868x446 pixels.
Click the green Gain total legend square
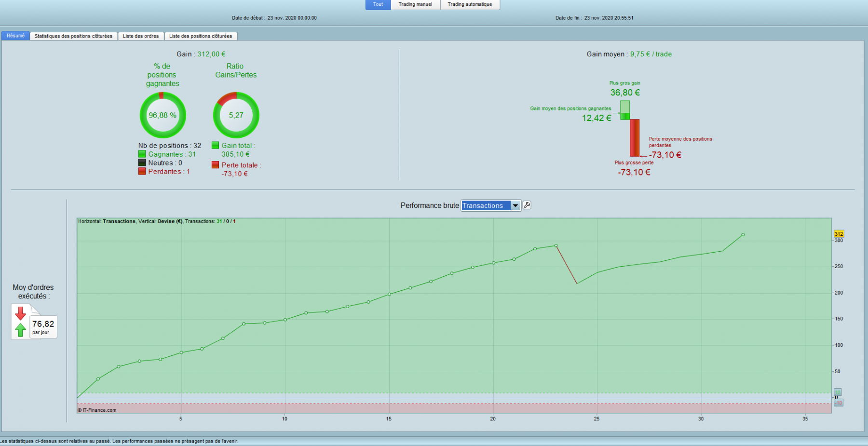coord(215,145)
